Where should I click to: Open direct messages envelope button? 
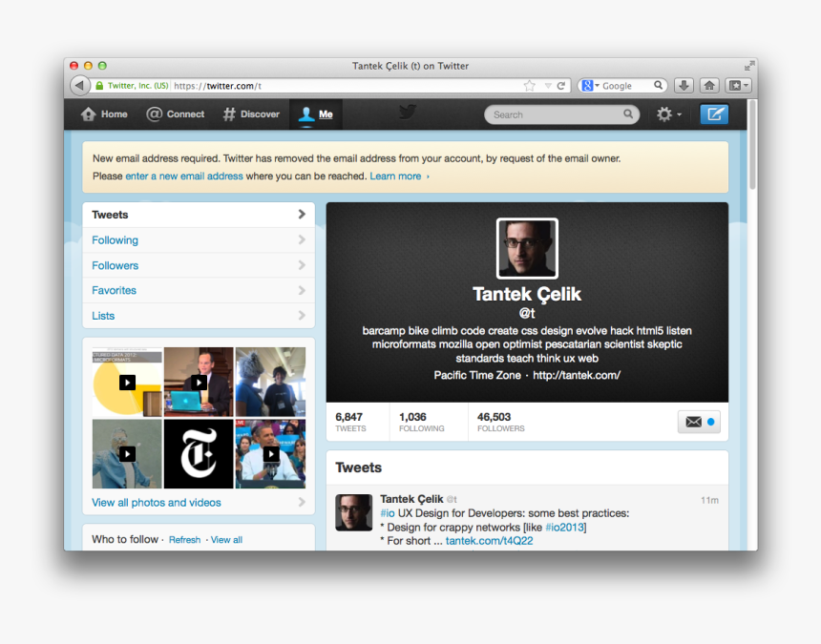pos(699,422)
